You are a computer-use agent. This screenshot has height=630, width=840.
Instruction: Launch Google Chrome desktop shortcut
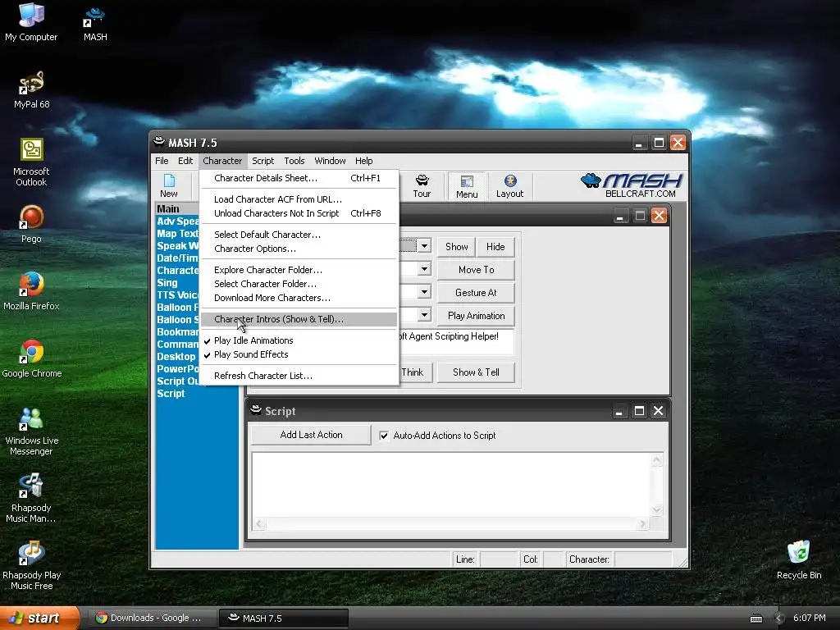[31, 359]
